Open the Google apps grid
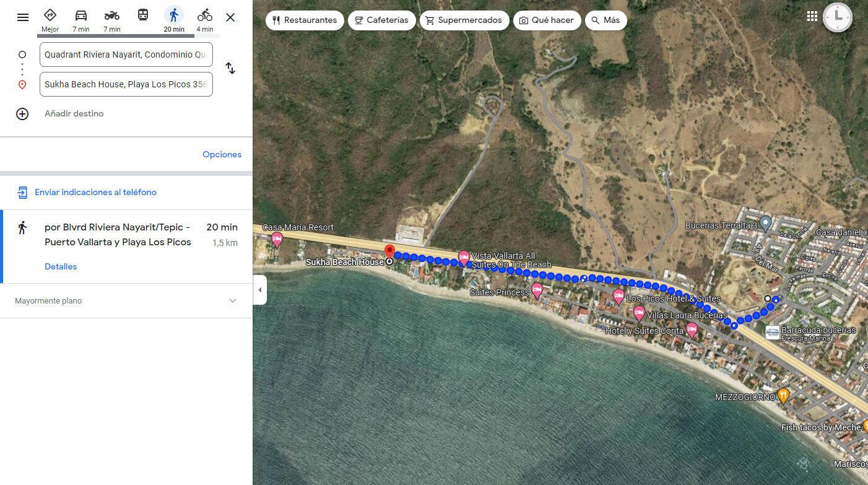This screenshot has height=485, width=868. coord(812,17)
